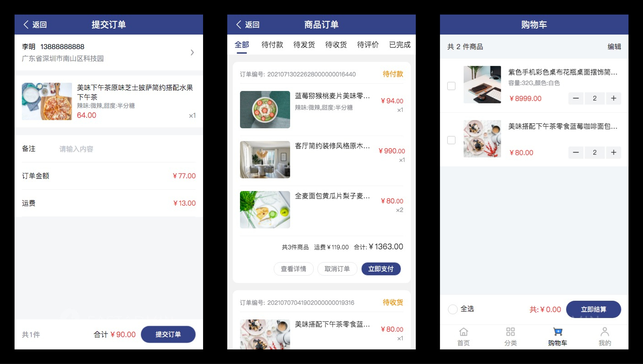
Task: Click the 立即支付 button
Action: pyautogui.click(x=381, y=269)
